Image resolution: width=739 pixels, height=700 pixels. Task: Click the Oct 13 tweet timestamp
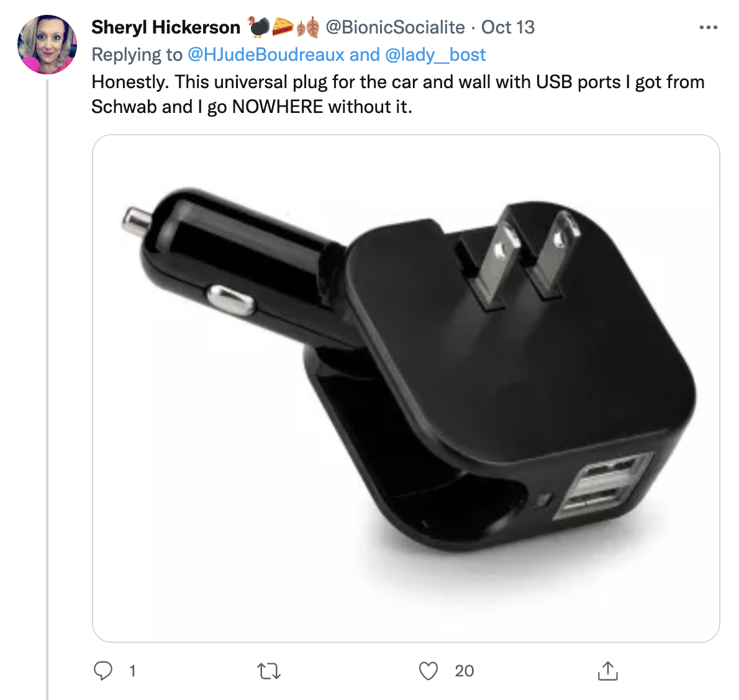(x=508, y=27)
